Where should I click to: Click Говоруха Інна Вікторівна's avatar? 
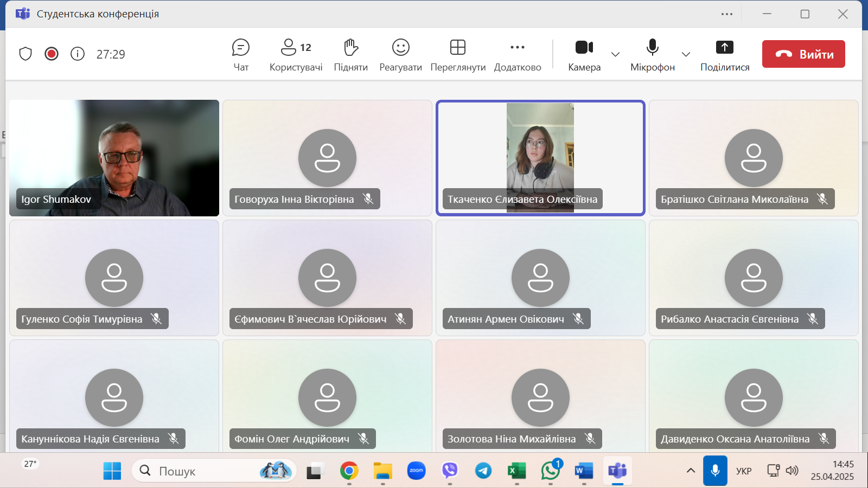click(327, 158)
